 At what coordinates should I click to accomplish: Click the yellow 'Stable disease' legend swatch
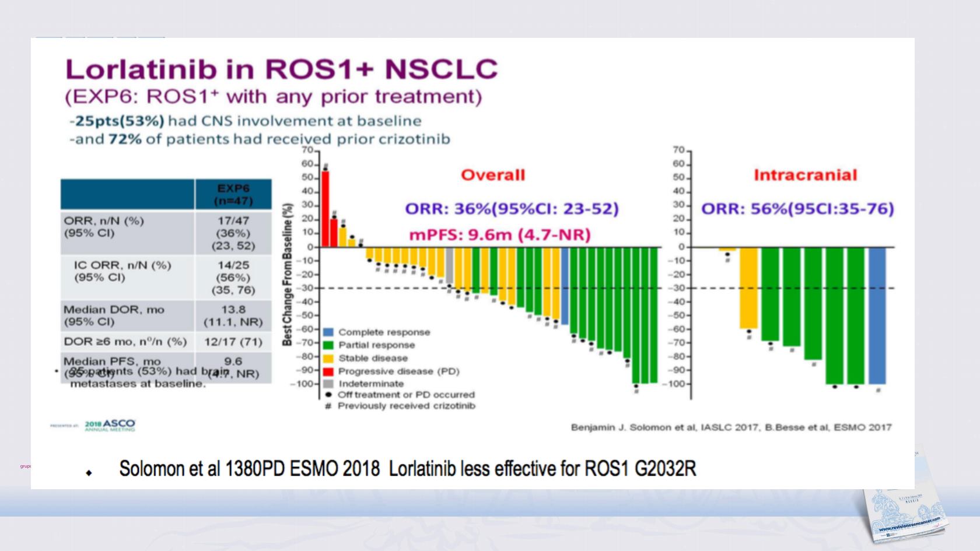[x=328, y=358]
